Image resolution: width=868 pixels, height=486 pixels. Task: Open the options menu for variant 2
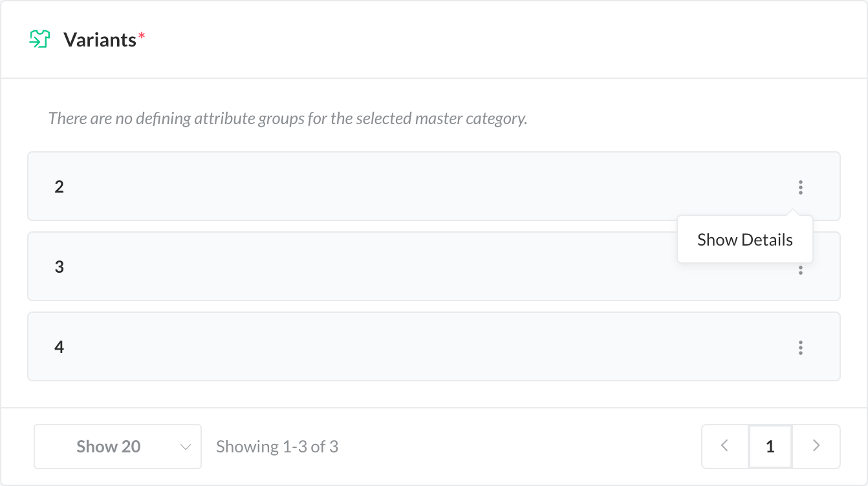point(801,187)
